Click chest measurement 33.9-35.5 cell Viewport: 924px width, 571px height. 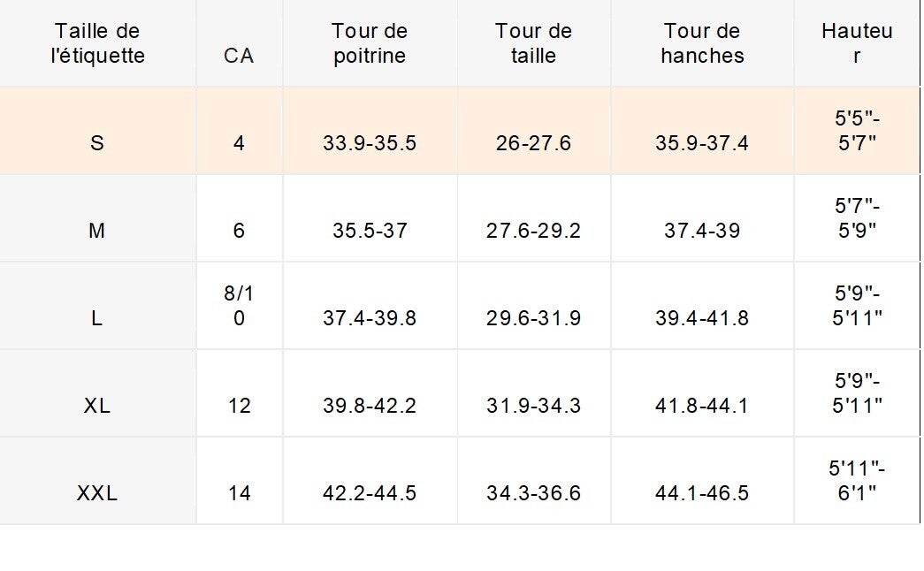click(x=370, y=142)
